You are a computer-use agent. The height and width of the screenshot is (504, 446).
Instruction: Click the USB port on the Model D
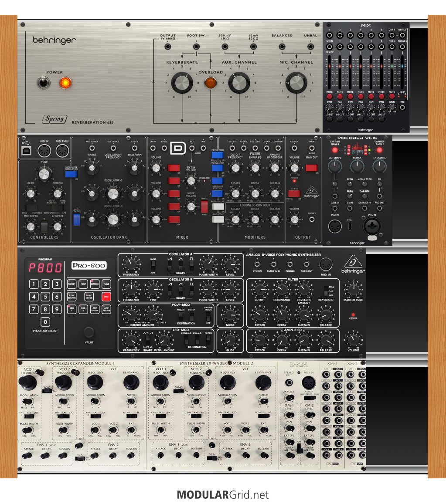point(26,150)
